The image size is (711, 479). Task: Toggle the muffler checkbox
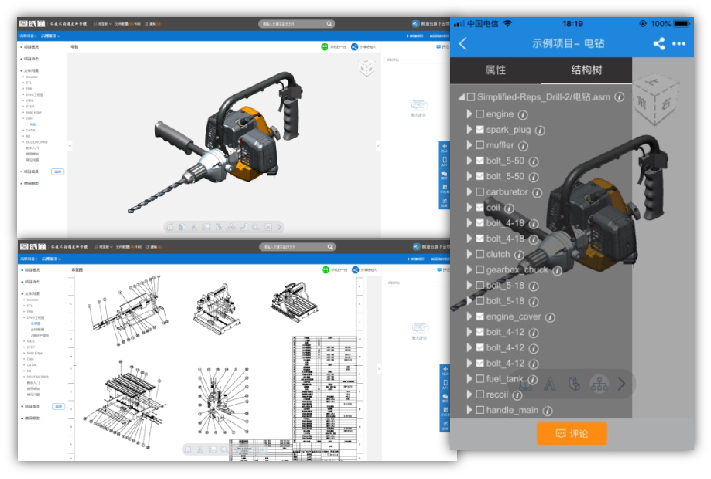click(x=480, y=145)
